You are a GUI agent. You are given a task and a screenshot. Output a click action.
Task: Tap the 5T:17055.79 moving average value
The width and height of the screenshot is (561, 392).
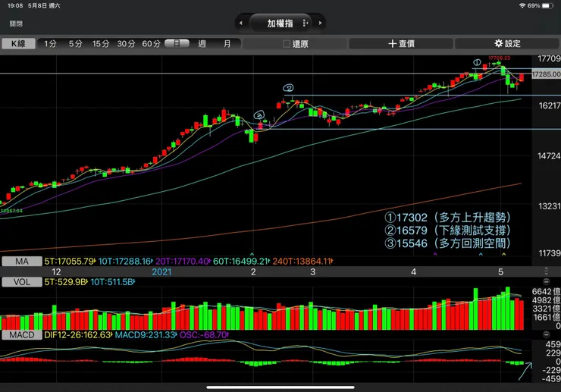click(70, 262)
